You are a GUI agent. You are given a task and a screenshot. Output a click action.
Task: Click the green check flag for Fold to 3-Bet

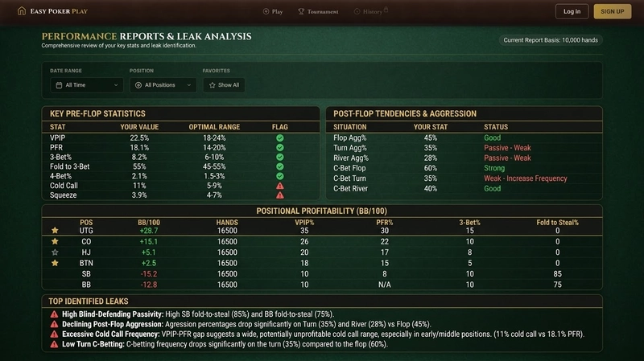(x=279, y=166)
